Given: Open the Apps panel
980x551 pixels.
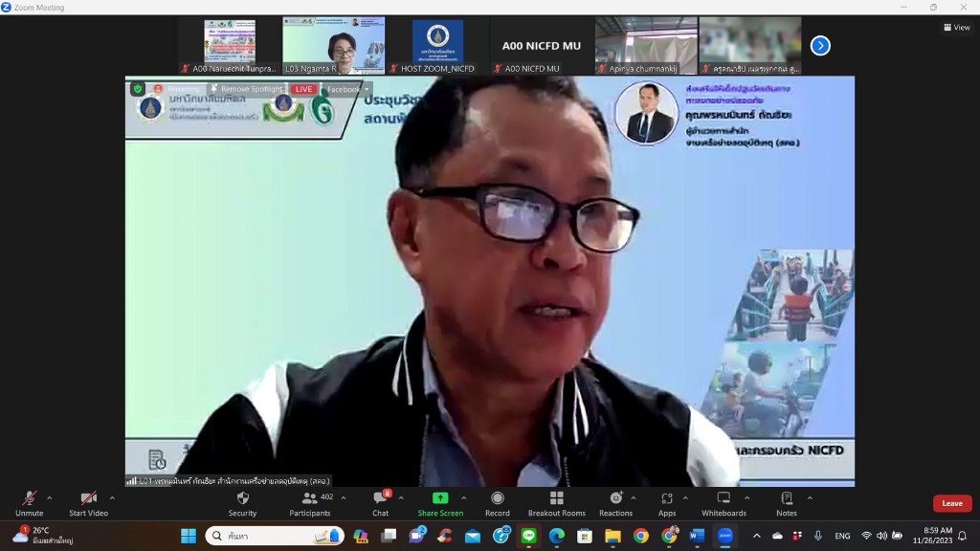Looking at the screenshot, I should click(667, 503).
